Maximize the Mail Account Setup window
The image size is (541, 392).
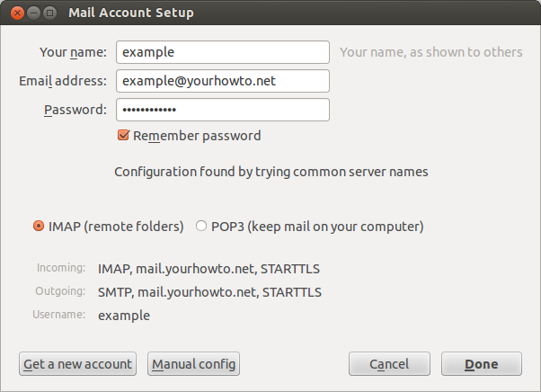point(50,13)
